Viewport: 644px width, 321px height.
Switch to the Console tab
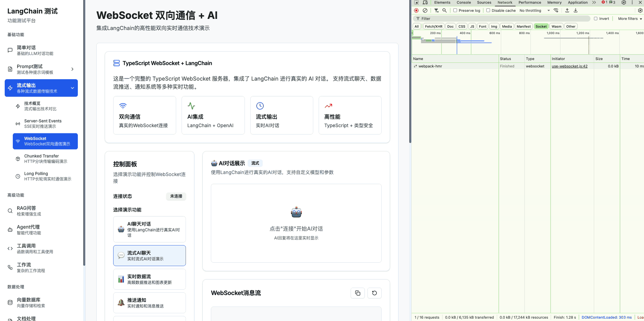464,2
